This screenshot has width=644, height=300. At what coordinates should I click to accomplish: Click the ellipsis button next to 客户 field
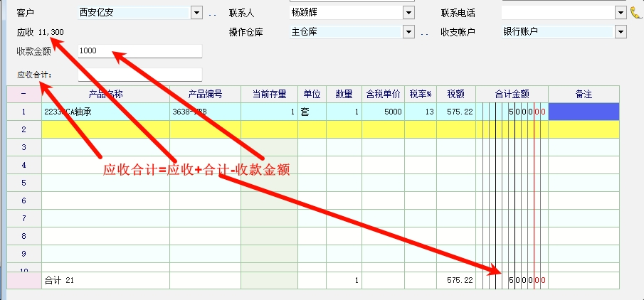(212, 13)
